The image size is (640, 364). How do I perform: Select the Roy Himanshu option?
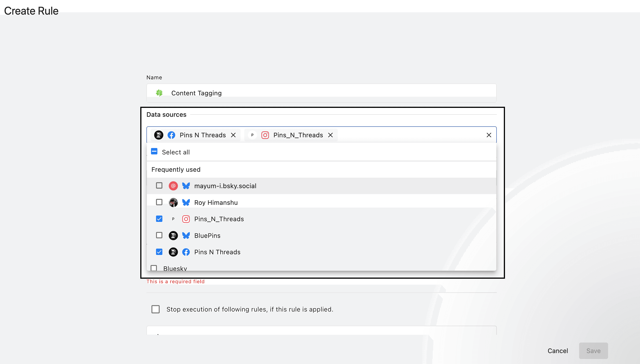tap(216, 203)
